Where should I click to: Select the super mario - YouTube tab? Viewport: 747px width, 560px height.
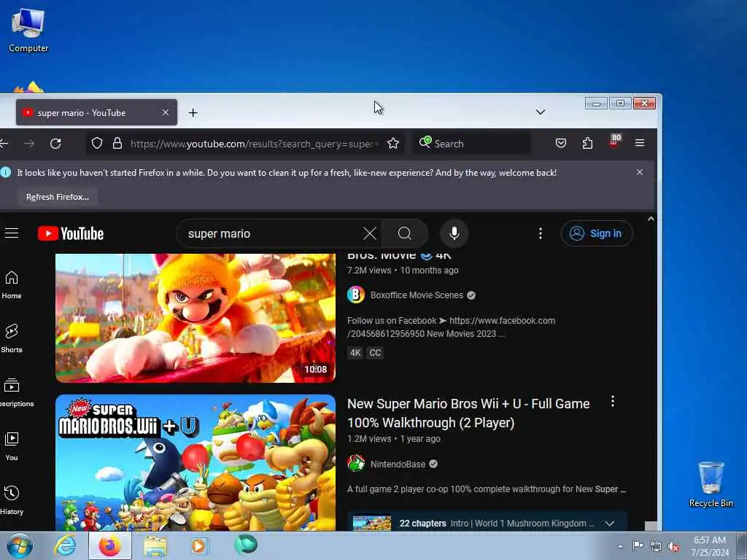(x=97, y=112)
